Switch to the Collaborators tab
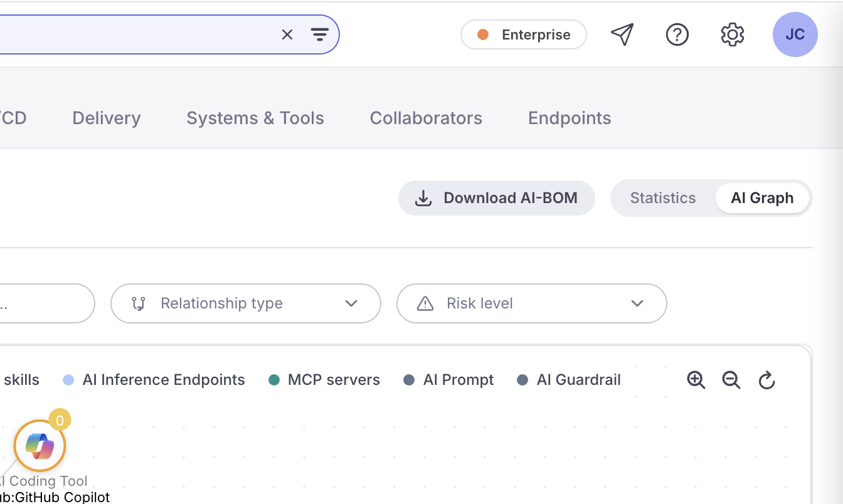The height and width of the screenshot is (504, 843). click(426, 118)
